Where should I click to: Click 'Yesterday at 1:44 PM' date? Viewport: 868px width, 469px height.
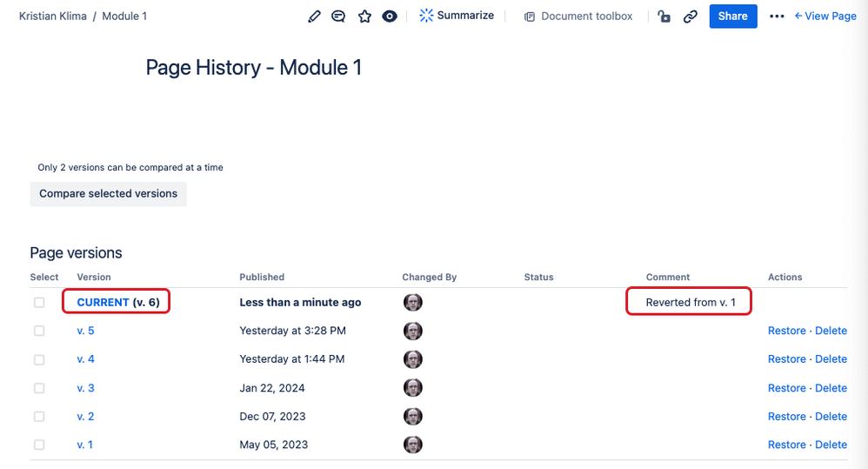(x=291, y=358)
